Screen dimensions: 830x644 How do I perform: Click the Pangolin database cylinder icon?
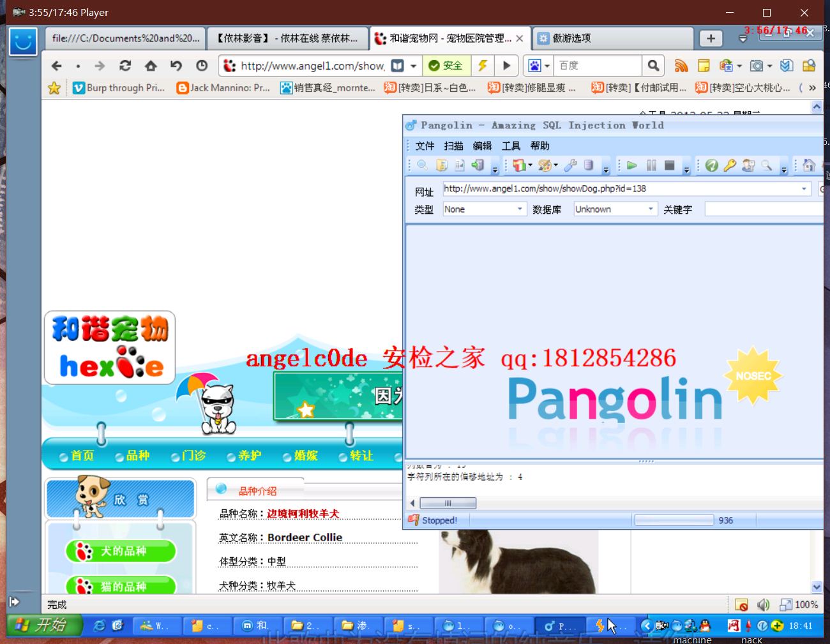click(x=589, y=165)
